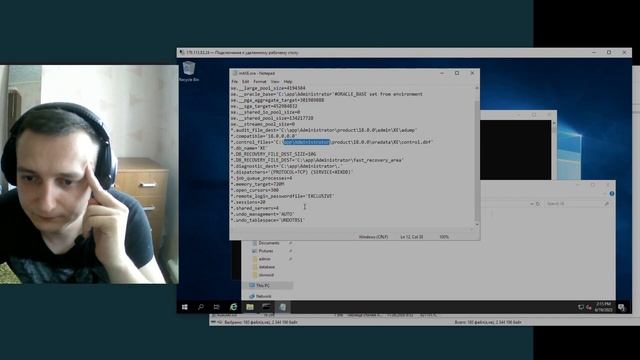Click the network tray icon
Viewport: 640px width, 360px height.
click(x=581, y=307)
